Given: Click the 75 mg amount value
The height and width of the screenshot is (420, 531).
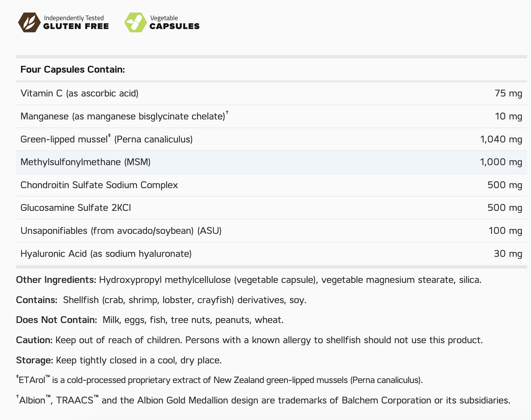Looking at the screenshot, I should (508, 93).
